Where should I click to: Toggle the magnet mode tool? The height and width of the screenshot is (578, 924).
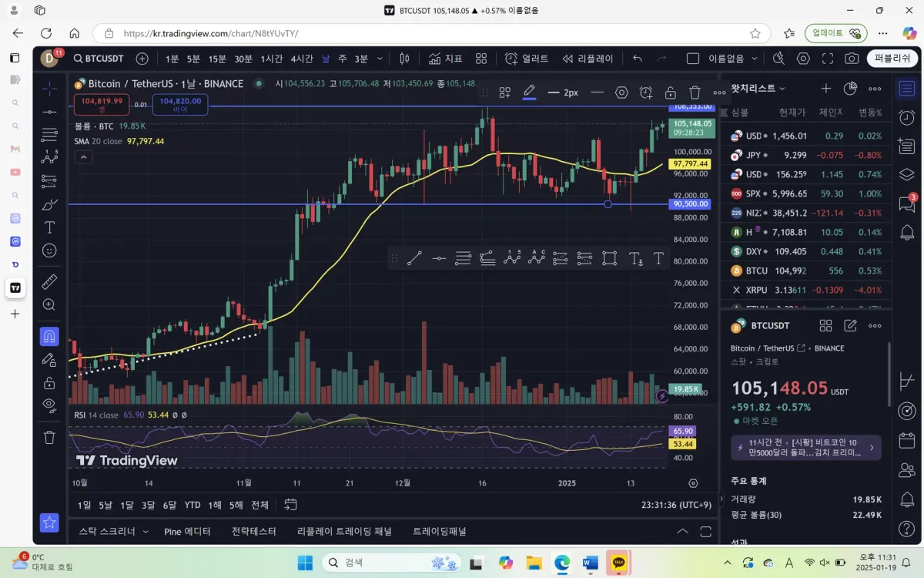click(49, 337)
